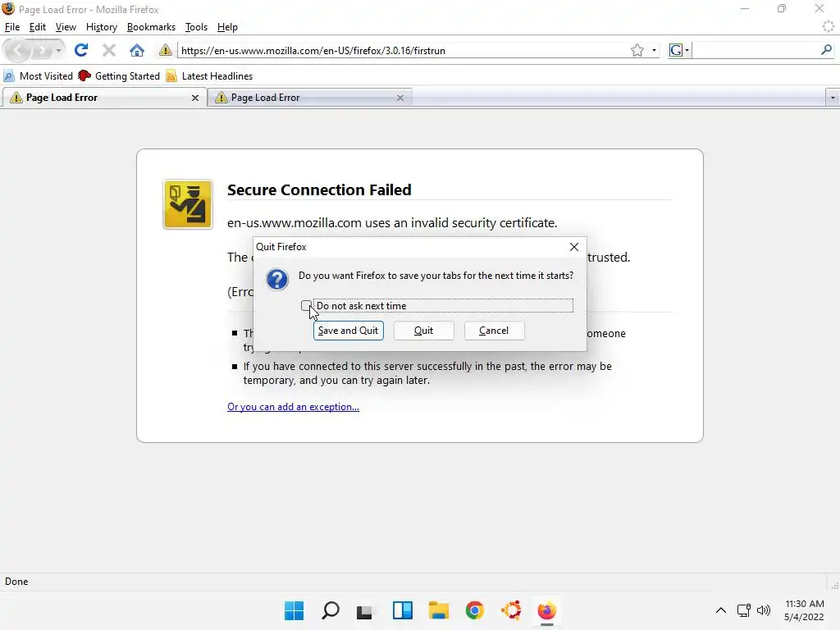Click the network tray icon
Image resolution: width=840 pixels, height=630 pixels.
point(743,610)
